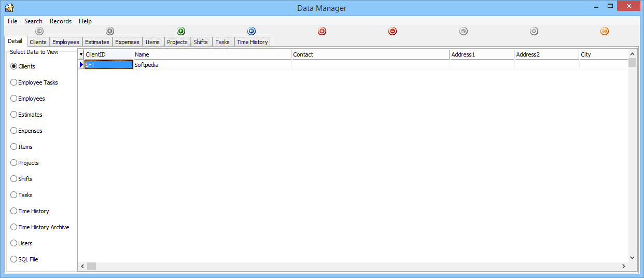Switch to the Projects tab
Image resolution: width=644 pixels, height=278 pixels.
(x=177, y=42)
